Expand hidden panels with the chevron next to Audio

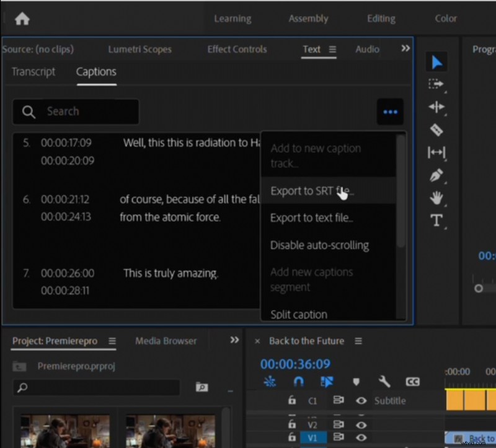(x=405, y=48)
